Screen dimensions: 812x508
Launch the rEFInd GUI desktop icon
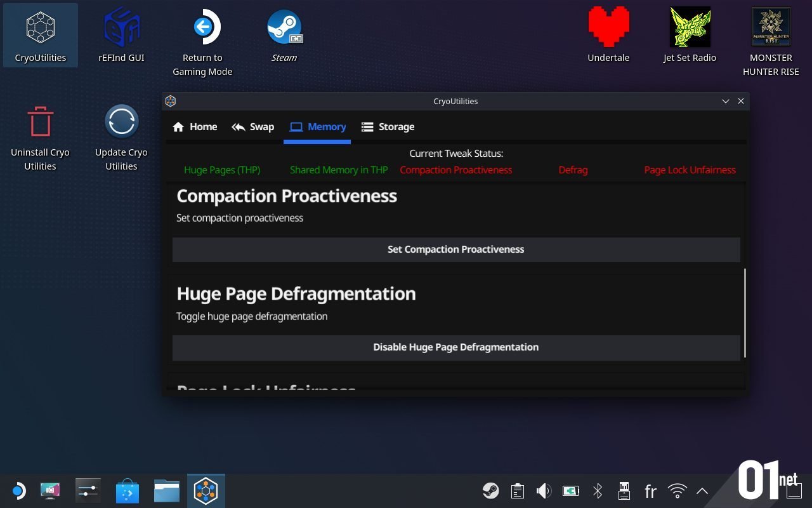121,36
